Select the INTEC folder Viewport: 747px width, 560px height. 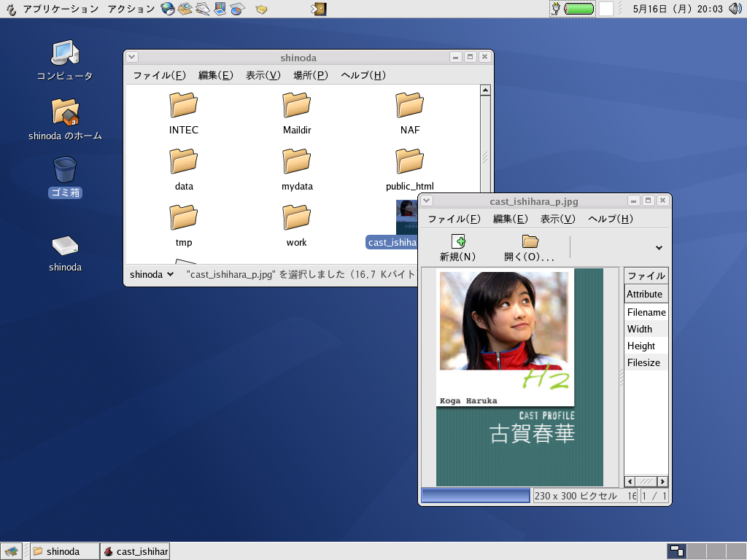coord(183,113)
